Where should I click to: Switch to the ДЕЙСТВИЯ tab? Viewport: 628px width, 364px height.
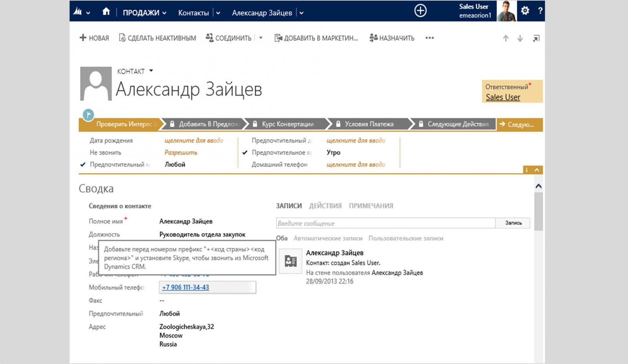pos(325,205)
